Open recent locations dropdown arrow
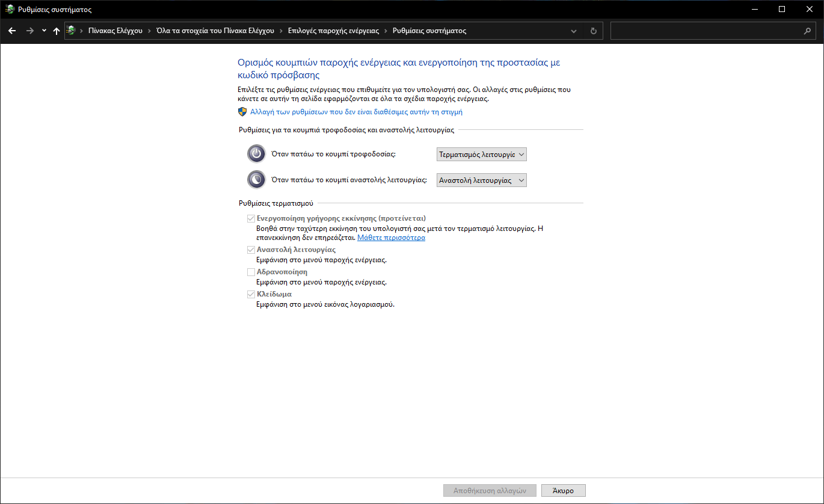 (x=44, y=31)
